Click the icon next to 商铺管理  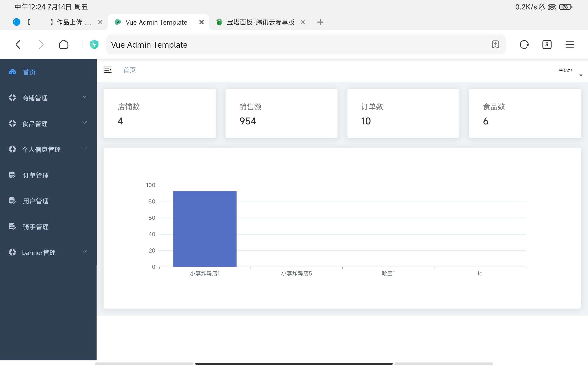(x=12, y=98)
